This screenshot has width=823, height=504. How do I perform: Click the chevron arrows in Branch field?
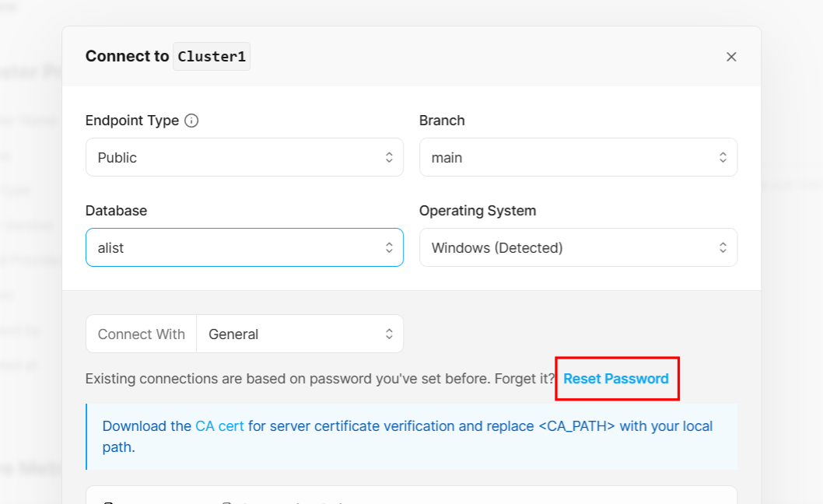(x=723, y=157)
